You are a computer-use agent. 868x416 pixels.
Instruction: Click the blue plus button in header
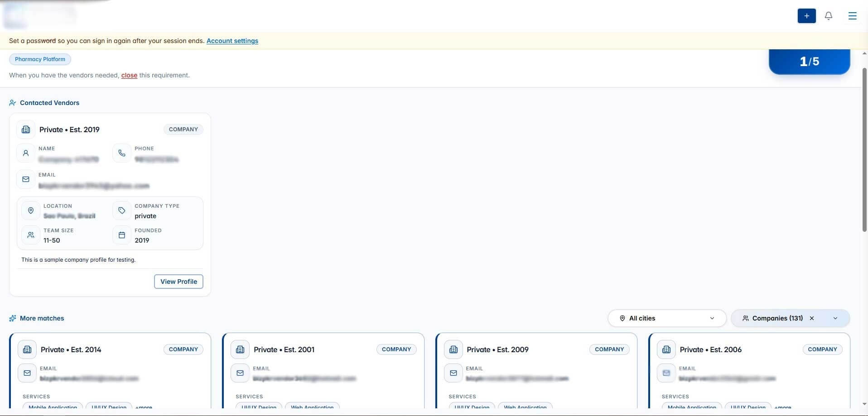pos(806,16)
